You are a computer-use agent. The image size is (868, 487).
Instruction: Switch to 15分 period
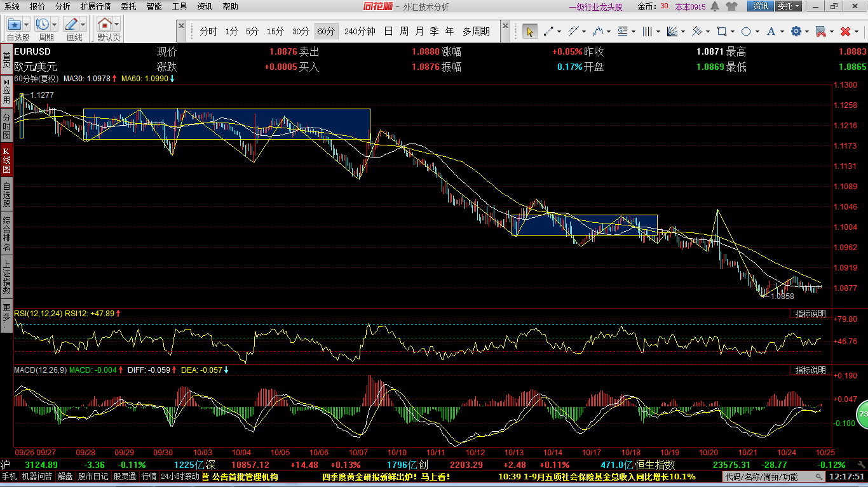pos(275,31)
